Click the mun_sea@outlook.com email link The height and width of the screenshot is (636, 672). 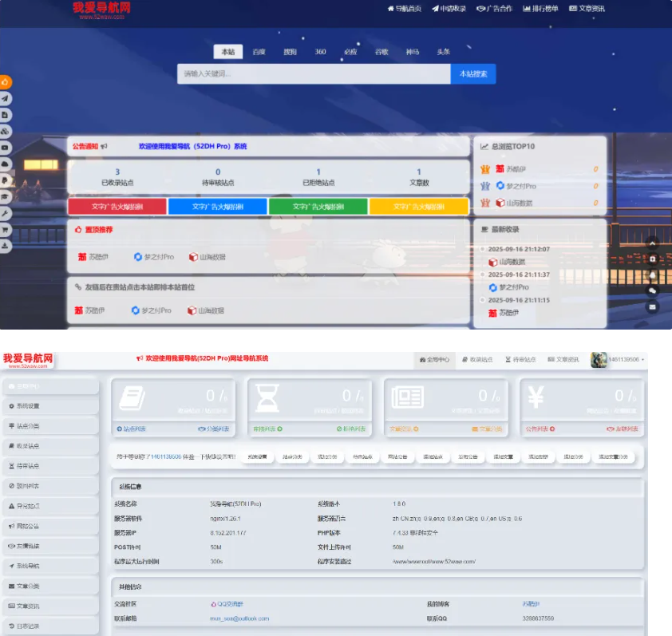(239, 618)
